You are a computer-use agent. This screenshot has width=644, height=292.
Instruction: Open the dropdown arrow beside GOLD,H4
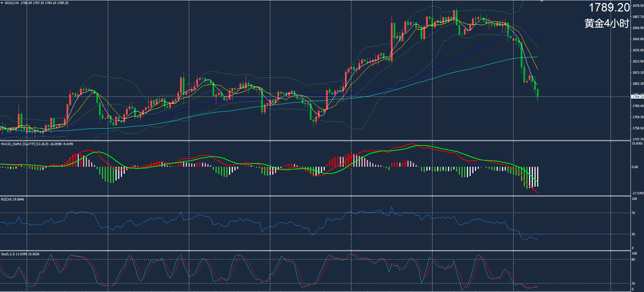[2, 3]
